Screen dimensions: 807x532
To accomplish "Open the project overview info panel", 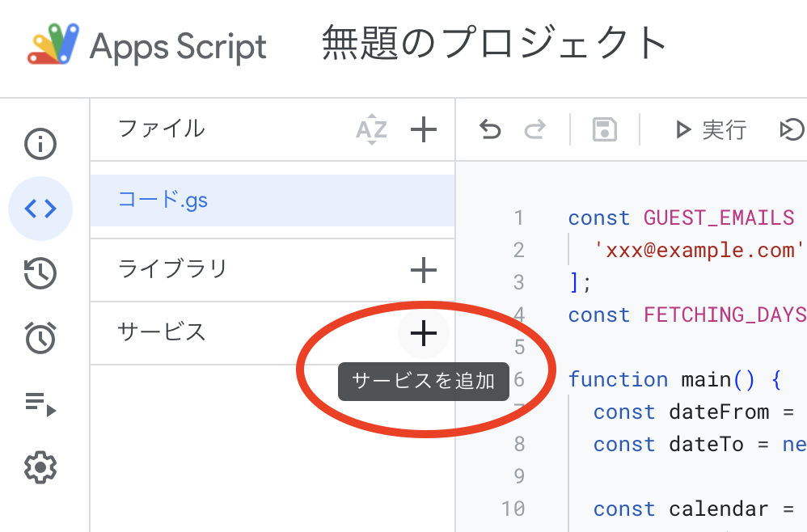I will 40,144.
